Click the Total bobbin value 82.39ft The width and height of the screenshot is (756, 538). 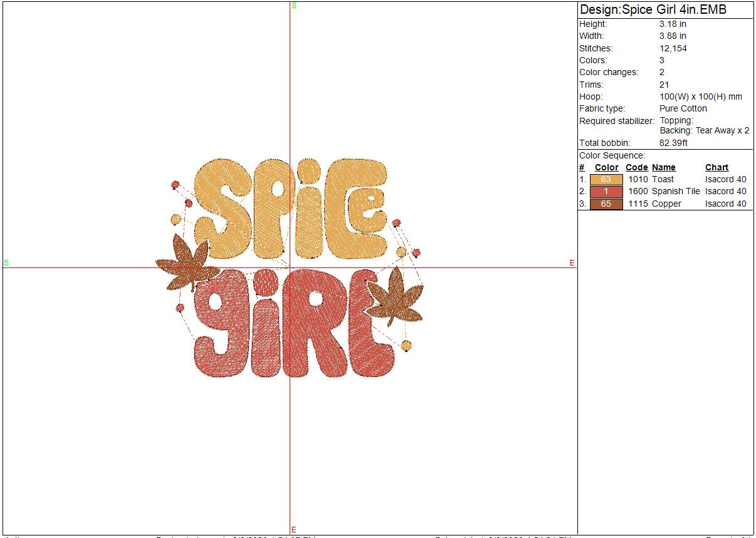tap(673, 143)
